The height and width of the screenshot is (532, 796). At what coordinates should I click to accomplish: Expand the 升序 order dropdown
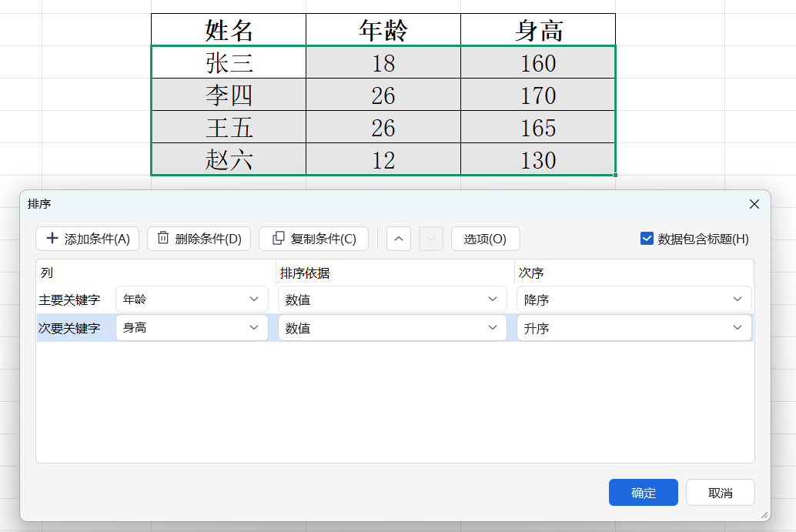point(634,328)
